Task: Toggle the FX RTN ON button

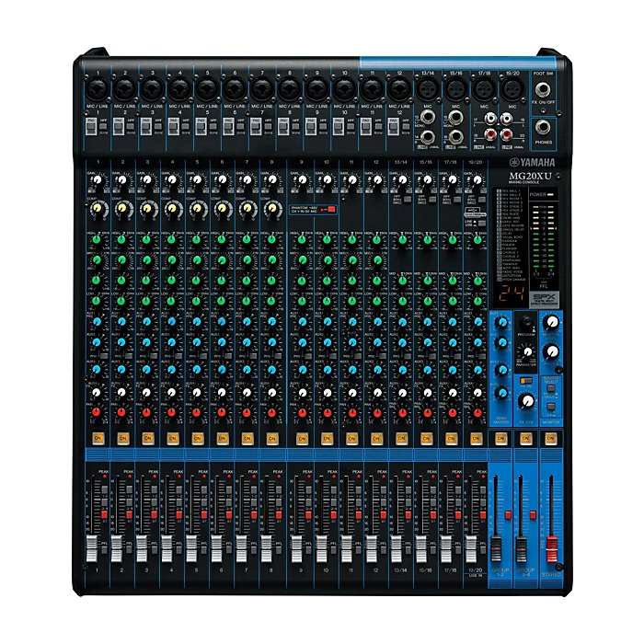Action: [x=525, y=438]
